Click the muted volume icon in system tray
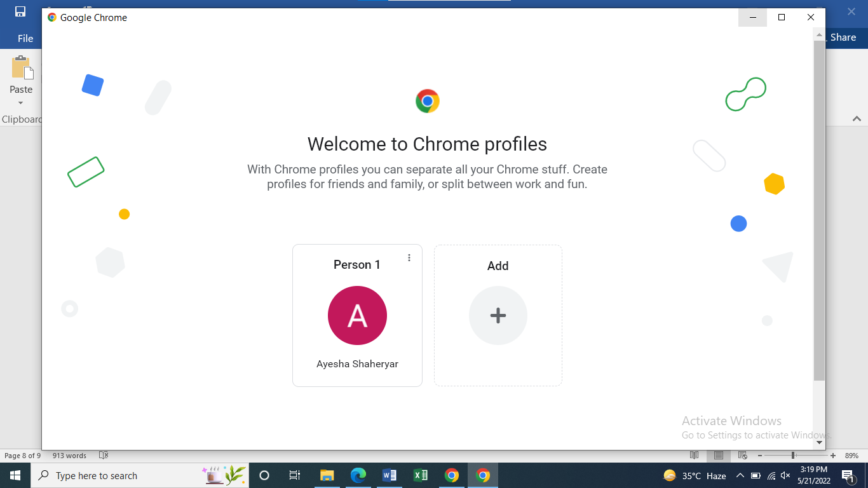The image size is (868, 488). (x=785, y=475)
